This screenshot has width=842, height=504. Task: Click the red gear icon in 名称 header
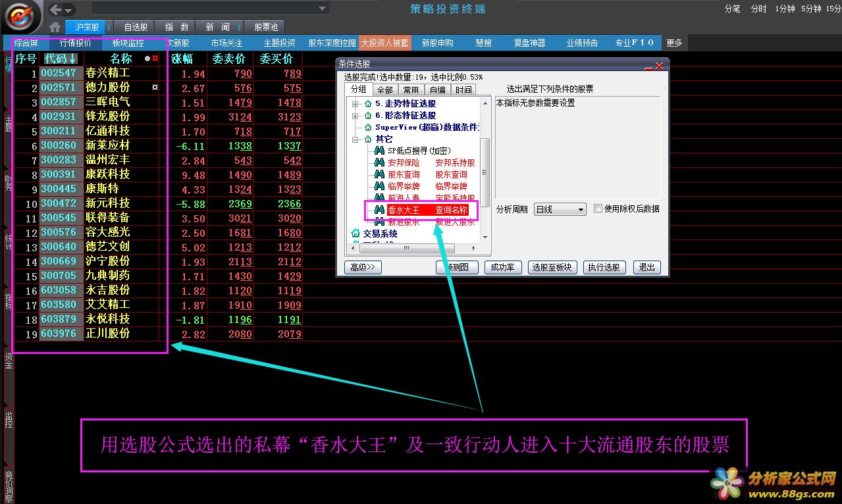click(x=155, y=59)
